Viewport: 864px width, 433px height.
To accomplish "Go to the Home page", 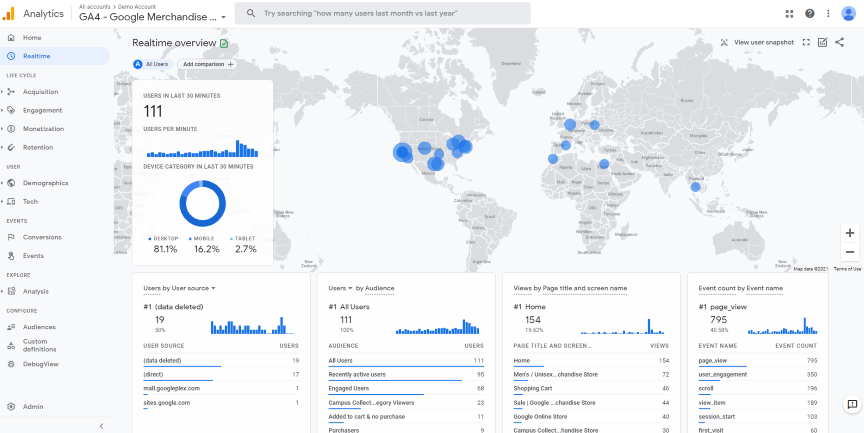I will click(32, 38).
